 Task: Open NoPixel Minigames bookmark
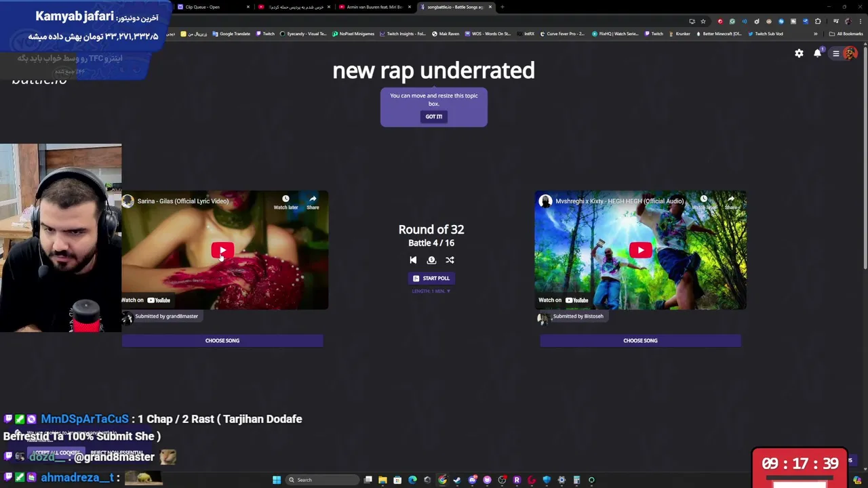[353, 33]
